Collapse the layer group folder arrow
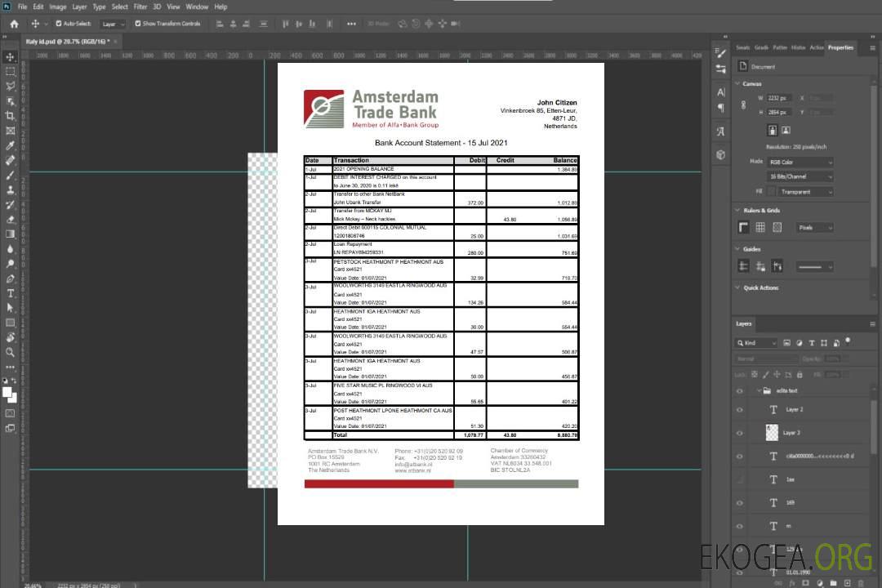The height and width of the screenshot is (588, 882). click(x=758, y=390)
